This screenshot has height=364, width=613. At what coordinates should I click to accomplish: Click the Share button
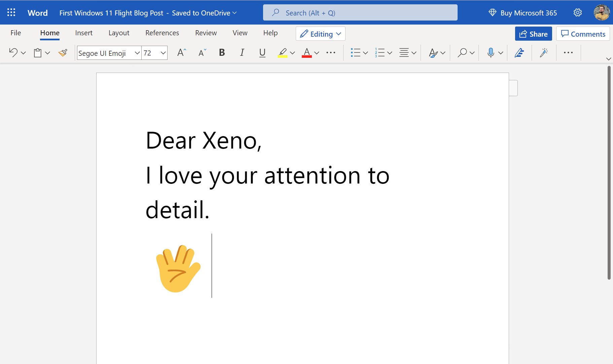point(533,34)
